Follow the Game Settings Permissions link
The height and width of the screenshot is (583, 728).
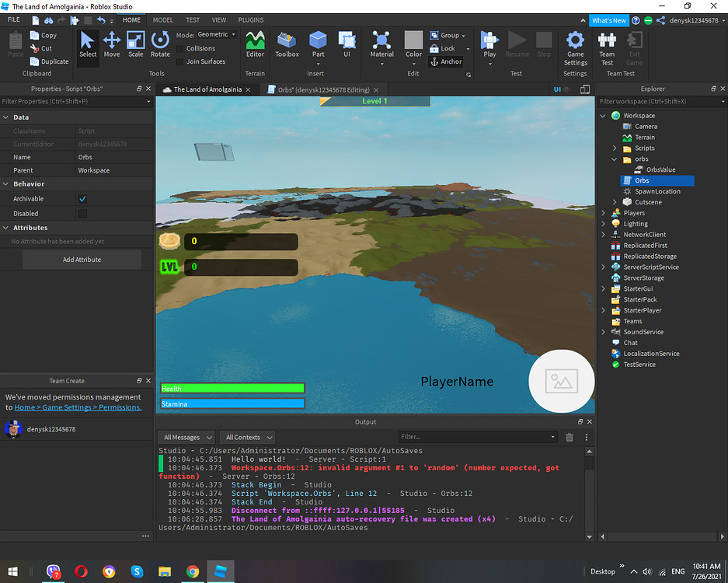tap(78, 407)
